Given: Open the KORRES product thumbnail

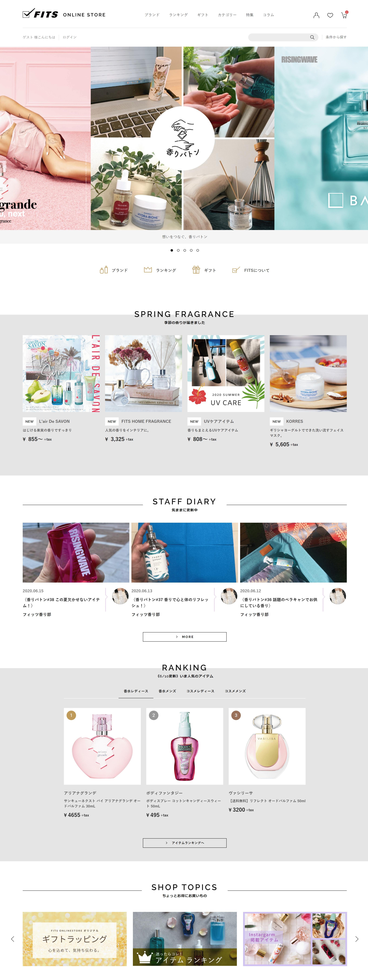Looking at the screenshot, I should (308, 374).
